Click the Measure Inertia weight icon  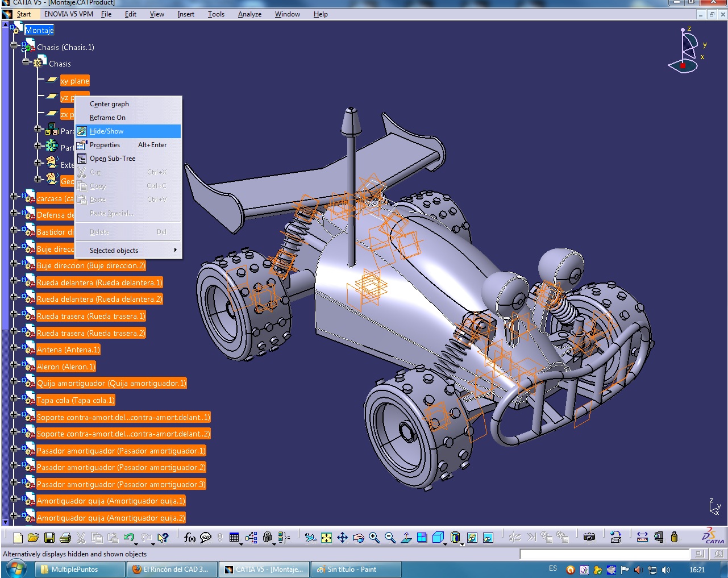click(x=674, y=537)
